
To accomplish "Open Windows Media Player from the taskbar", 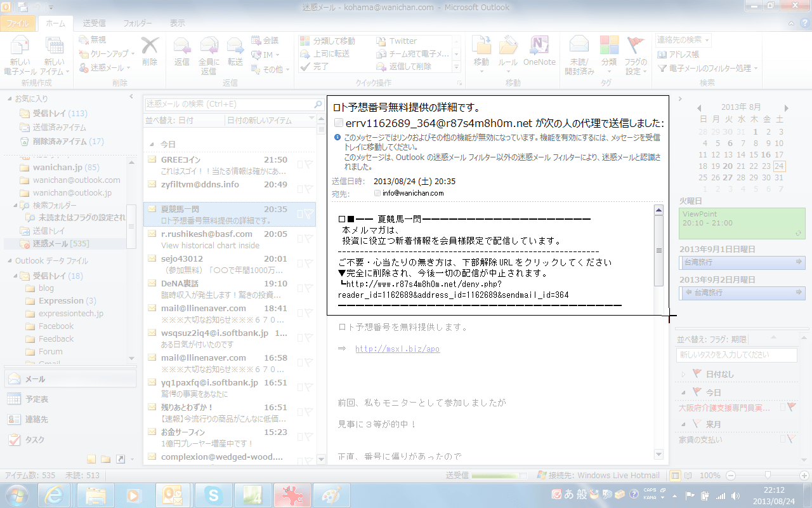I will click(x=133, y=495).
